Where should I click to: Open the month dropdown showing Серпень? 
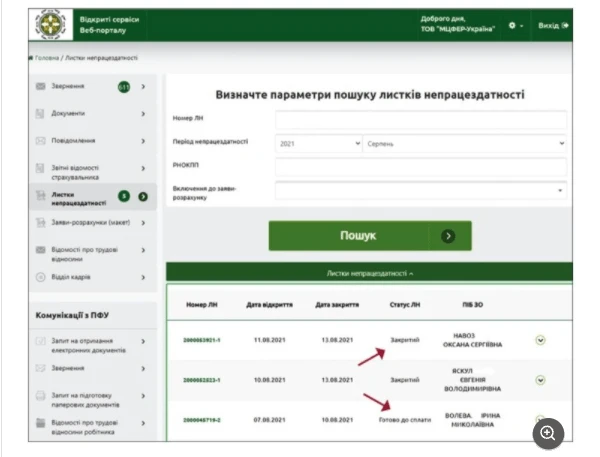(x=465, y=144)
